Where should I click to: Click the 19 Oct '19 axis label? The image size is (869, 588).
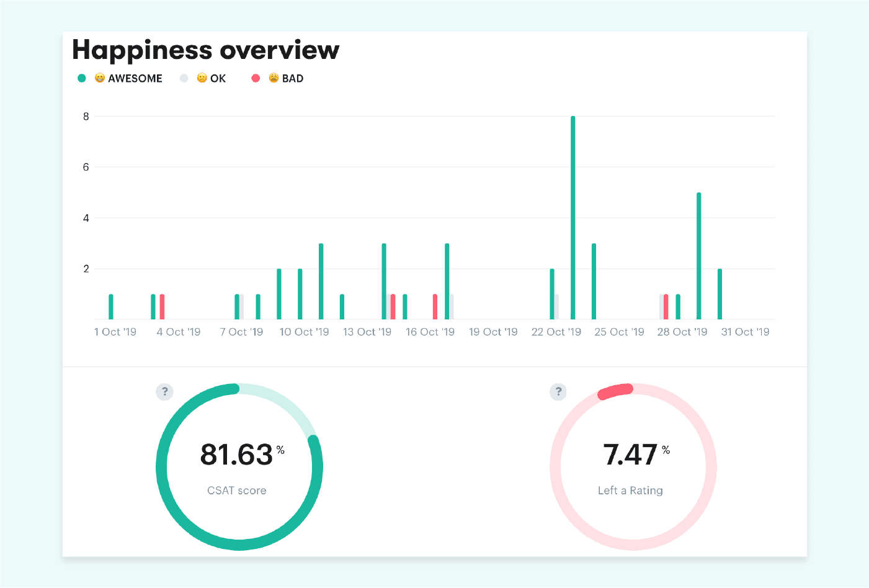pyautogui.click(x=493, y=332)
